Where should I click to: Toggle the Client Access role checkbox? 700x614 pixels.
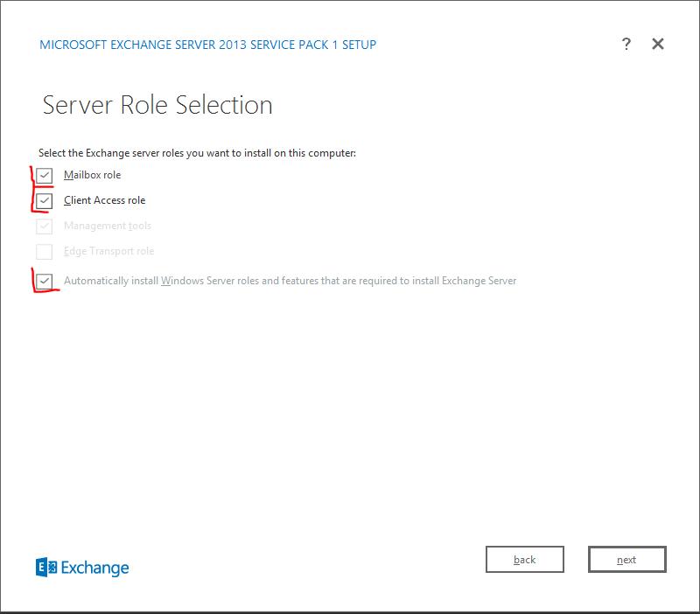point(45,201)
